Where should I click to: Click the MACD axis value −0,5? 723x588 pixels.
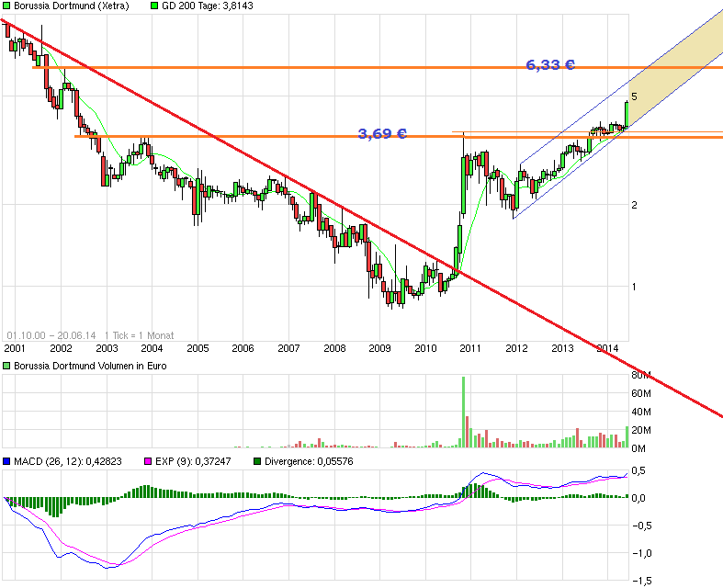(641, 526)
